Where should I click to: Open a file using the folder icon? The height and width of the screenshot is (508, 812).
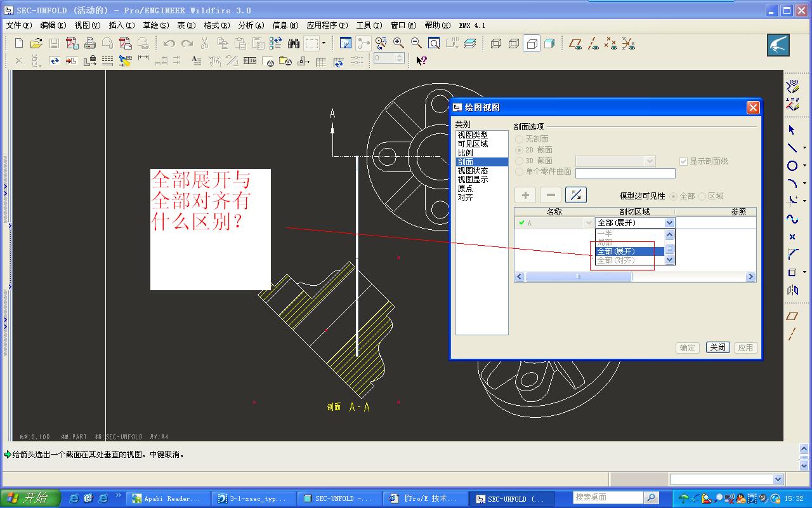(36, 43)
